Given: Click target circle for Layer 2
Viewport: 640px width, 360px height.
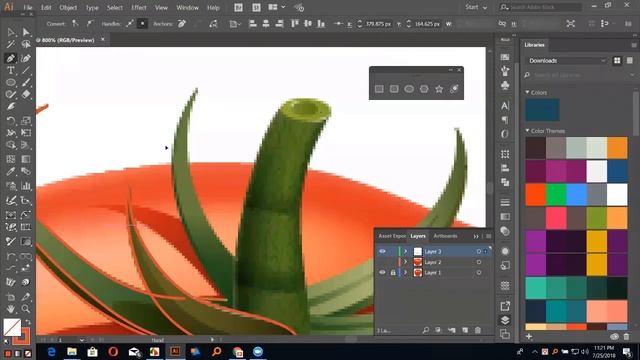Looking at the screenshot, I should 479,262.
